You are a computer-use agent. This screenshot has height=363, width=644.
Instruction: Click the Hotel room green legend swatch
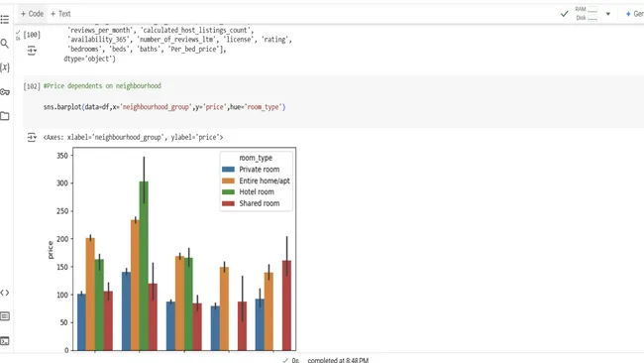[x=228, y=191]
